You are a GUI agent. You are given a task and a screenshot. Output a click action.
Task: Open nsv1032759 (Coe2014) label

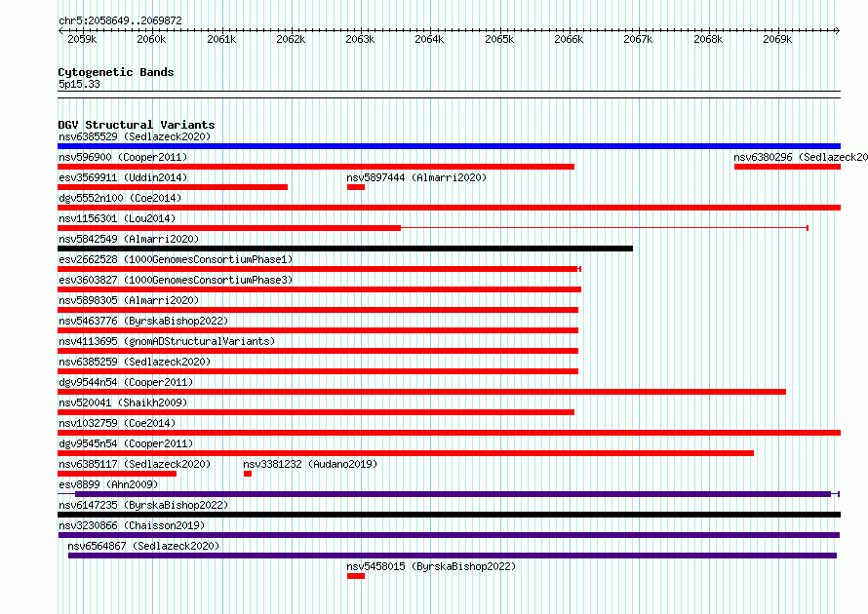coord(117,423)
